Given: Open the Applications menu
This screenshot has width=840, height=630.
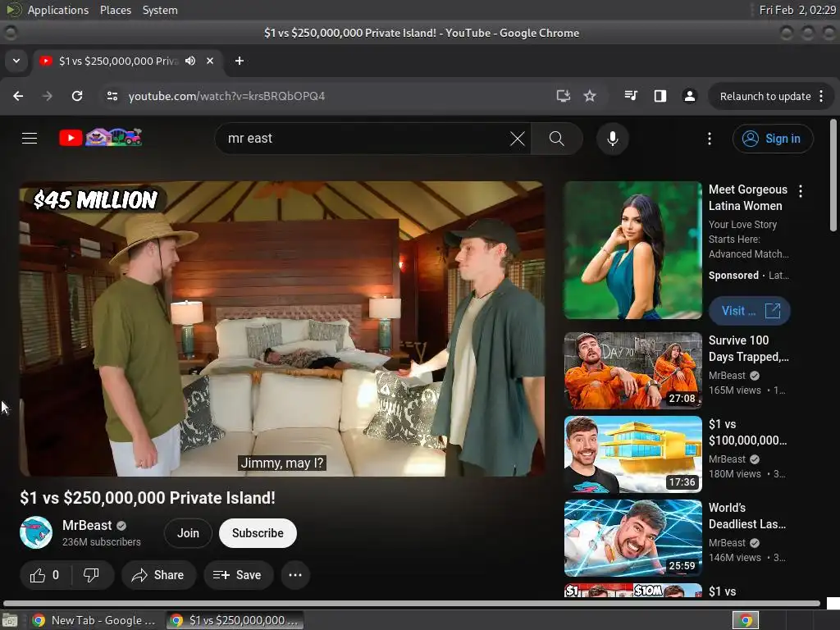Looking at the screenshot, I should click(x=58, y=10).
